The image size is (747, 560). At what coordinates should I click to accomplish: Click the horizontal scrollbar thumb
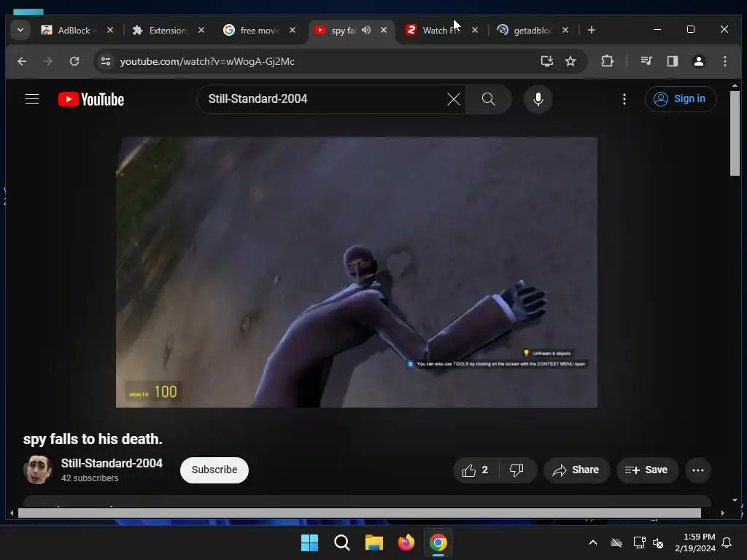360,513
